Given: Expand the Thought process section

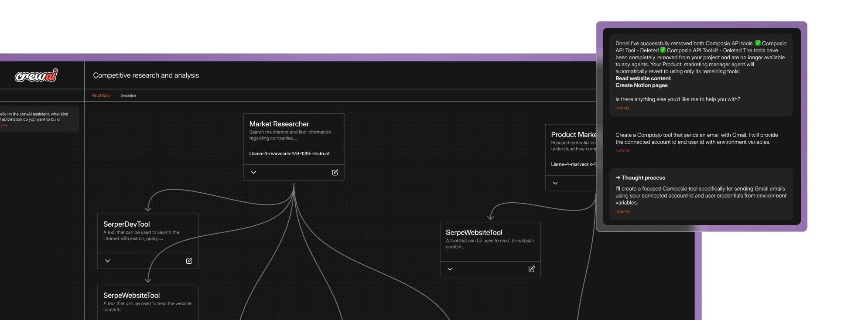Looking at the screenshot, I should coord(640,178).
